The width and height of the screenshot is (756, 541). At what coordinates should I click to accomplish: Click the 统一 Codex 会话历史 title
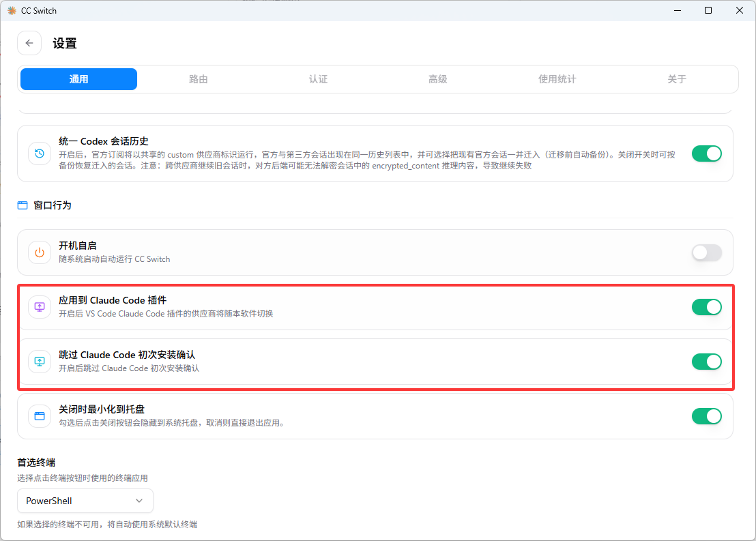(x=104, y=141)
